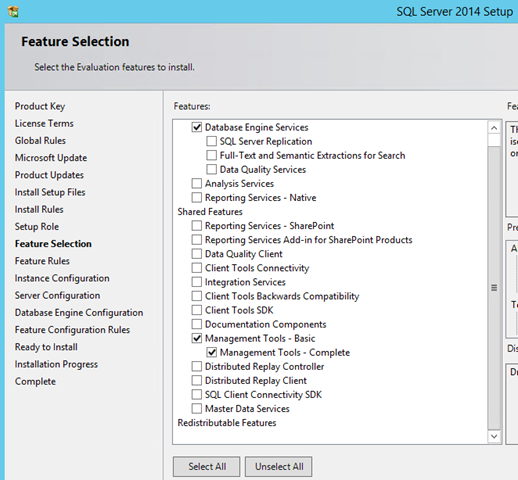Image resolution: width=518 pixels, height=480 pixels.
Task: Click the SQL Server Setup title bar icon
Action: (13, 12)
